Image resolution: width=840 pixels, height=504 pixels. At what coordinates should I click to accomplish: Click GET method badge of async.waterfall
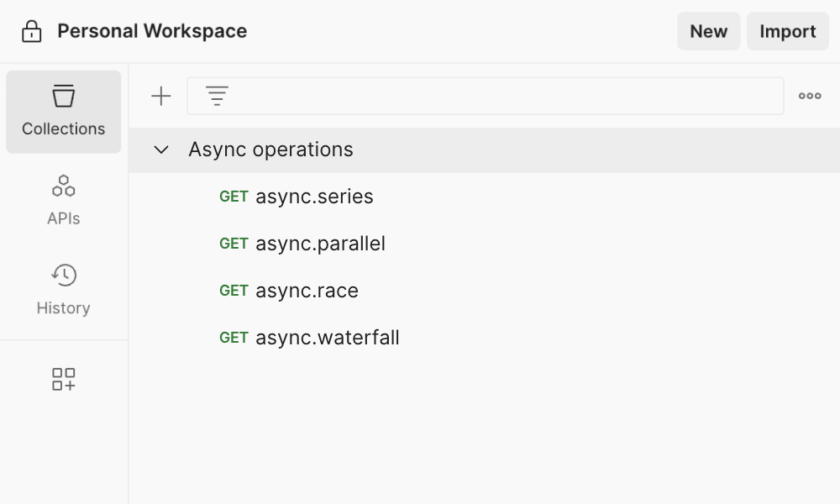click(234, 338)
